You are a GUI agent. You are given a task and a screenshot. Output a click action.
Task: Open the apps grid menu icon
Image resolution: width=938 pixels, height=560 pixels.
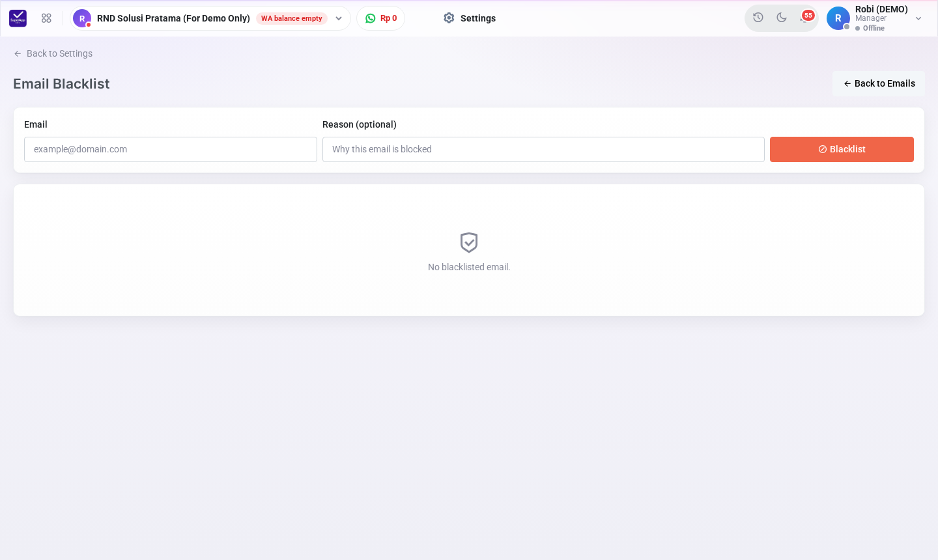pos(46,18)
